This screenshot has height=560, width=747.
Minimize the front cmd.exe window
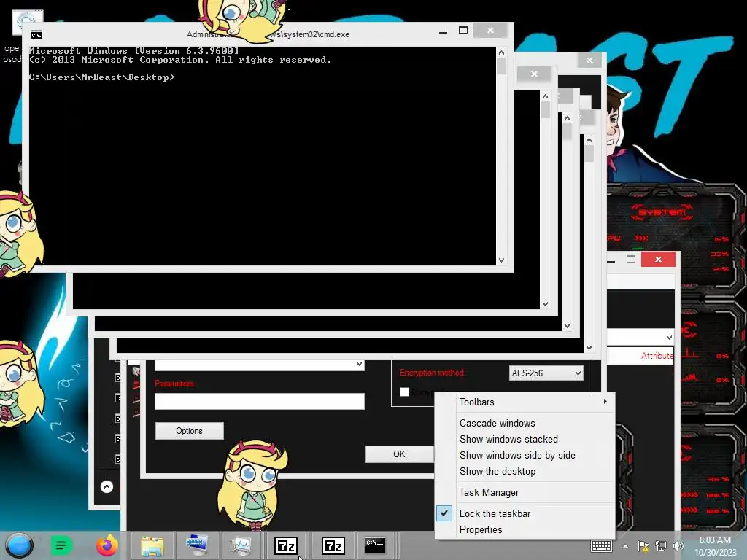coord(443,31)
